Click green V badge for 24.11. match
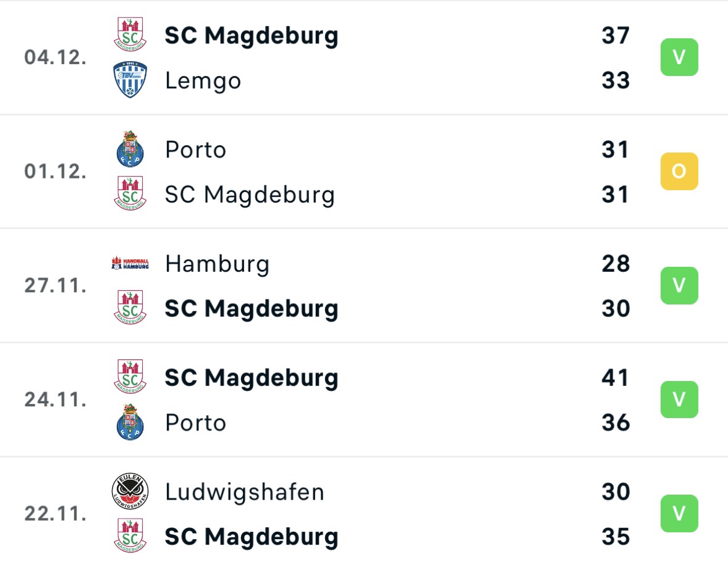Viewport: 728px width, 570px height. [679, 400]
